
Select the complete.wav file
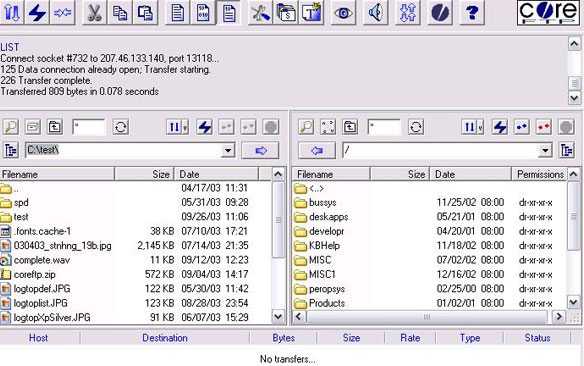point(42,260)
